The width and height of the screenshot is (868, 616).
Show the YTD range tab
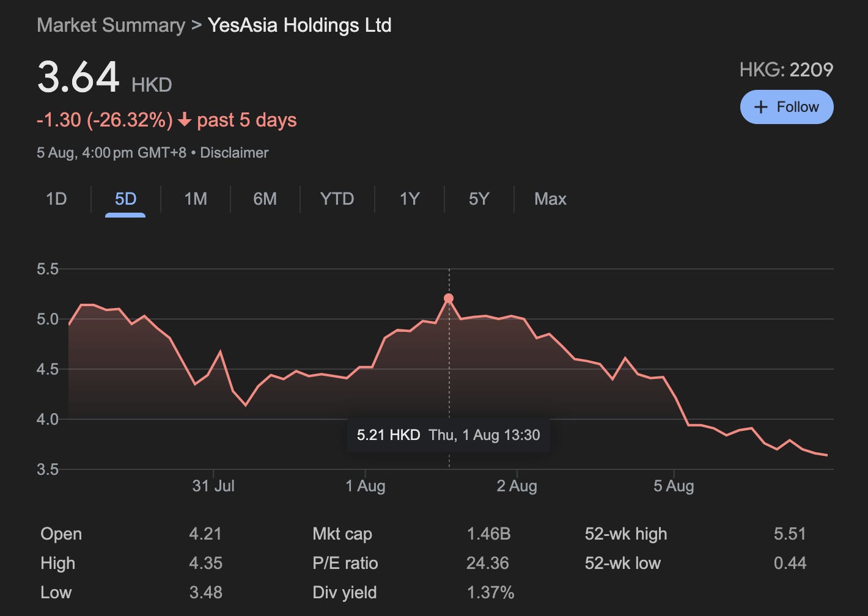337,199
